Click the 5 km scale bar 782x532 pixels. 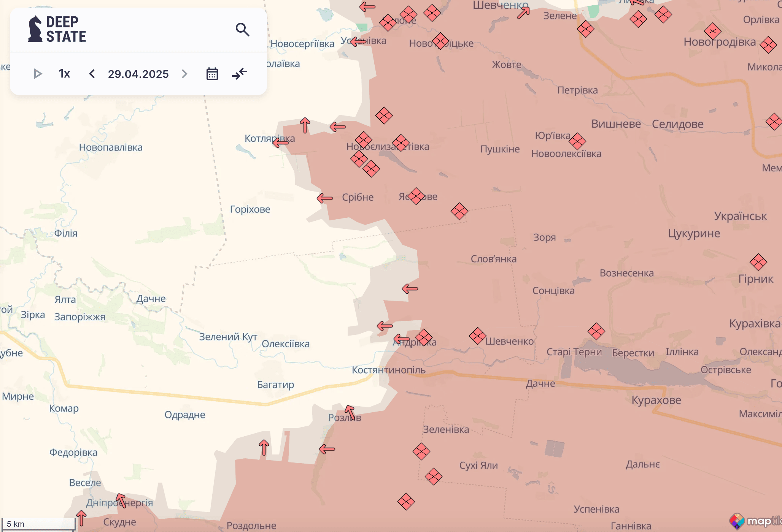(38, 524)
